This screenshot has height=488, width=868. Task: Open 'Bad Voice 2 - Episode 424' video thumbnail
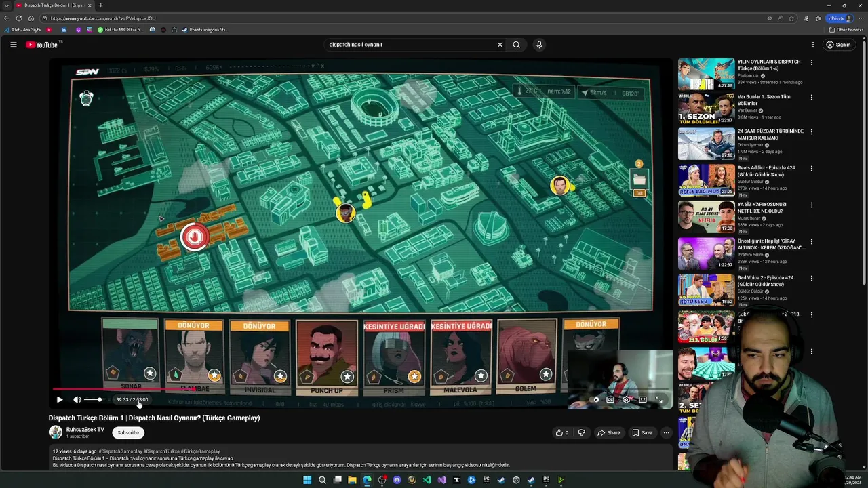pyautogui.click(x=706, y=289)
